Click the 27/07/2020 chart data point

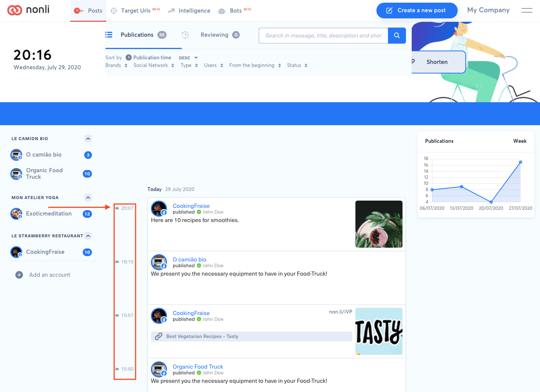click(520, 162)
